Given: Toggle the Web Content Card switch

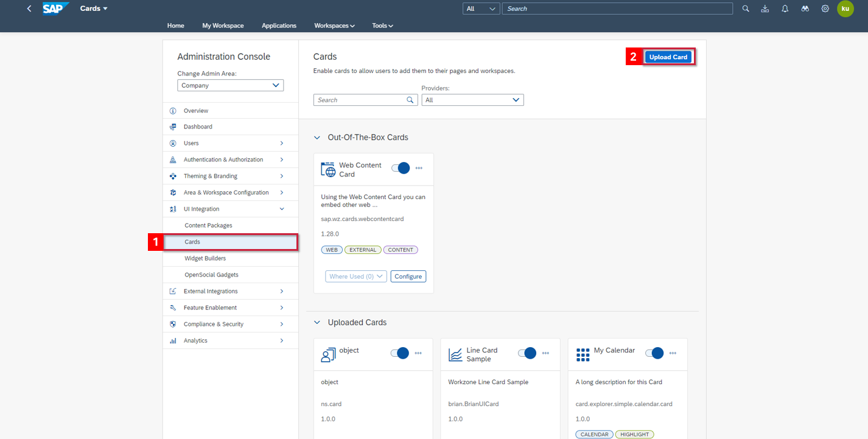Looking at the screenshot, I should point(401,167).
